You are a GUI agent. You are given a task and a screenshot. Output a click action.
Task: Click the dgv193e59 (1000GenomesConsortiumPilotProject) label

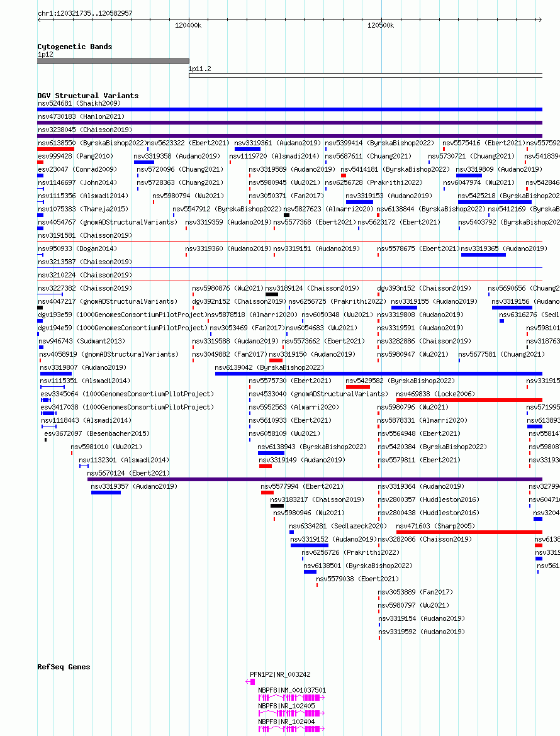[x=121, y=315]
